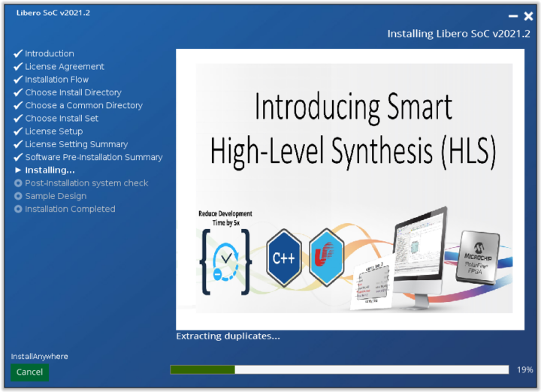
Task: Select the License Setting Summary step label
Action: (76, 144)
